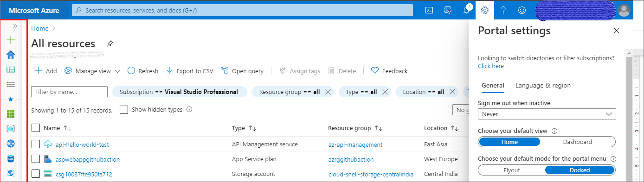Focus the Filter by name field

point(69,92)
